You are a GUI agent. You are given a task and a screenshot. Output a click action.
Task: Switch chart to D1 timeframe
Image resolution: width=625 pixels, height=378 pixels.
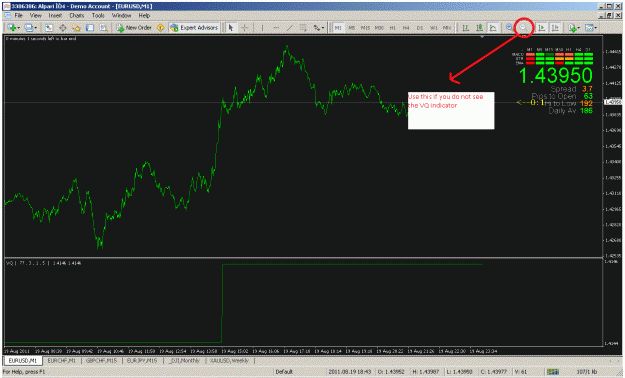pos(420,28)
